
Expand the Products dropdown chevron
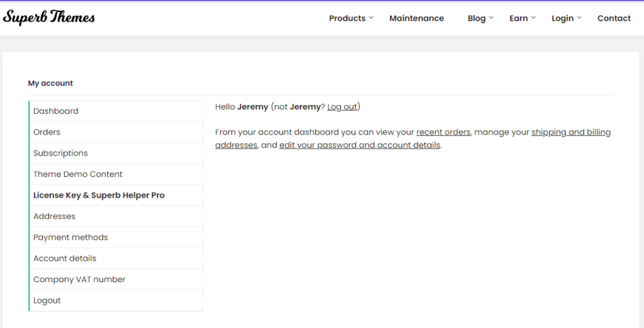click(371, 18)
